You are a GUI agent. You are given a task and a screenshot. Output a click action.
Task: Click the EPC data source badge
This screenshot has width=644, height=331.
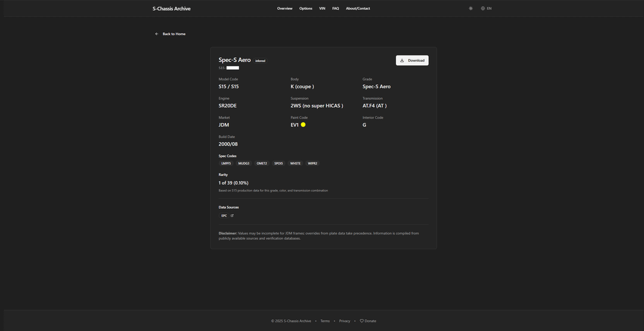[x=224, y=216]
